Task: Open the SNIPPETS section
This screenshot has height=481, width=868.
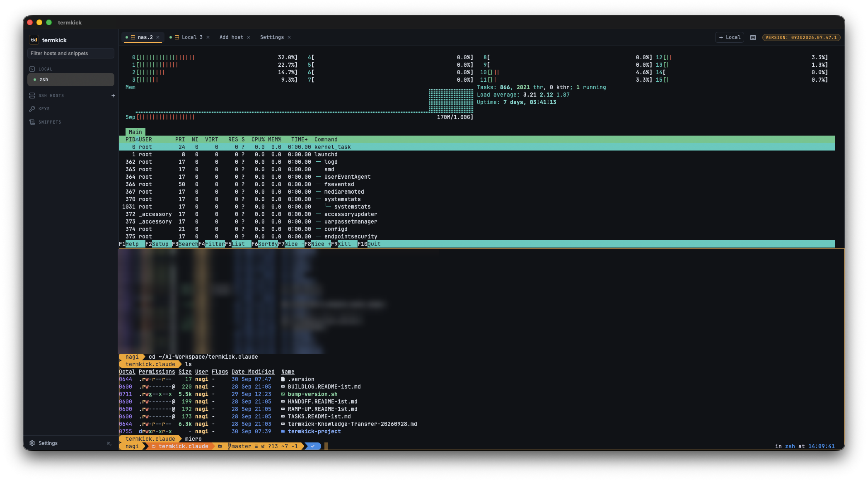Action: [50, 122]
